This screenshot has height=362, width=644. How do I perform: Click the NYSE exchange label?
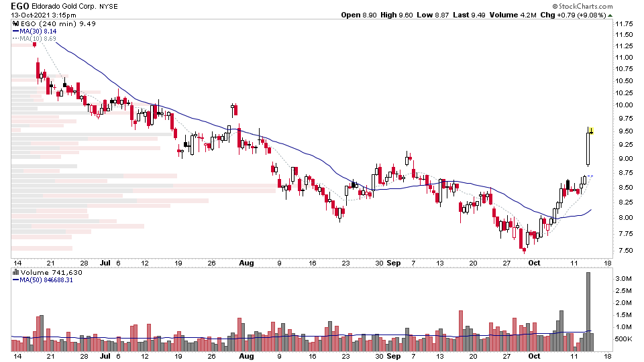coord(109,7)
